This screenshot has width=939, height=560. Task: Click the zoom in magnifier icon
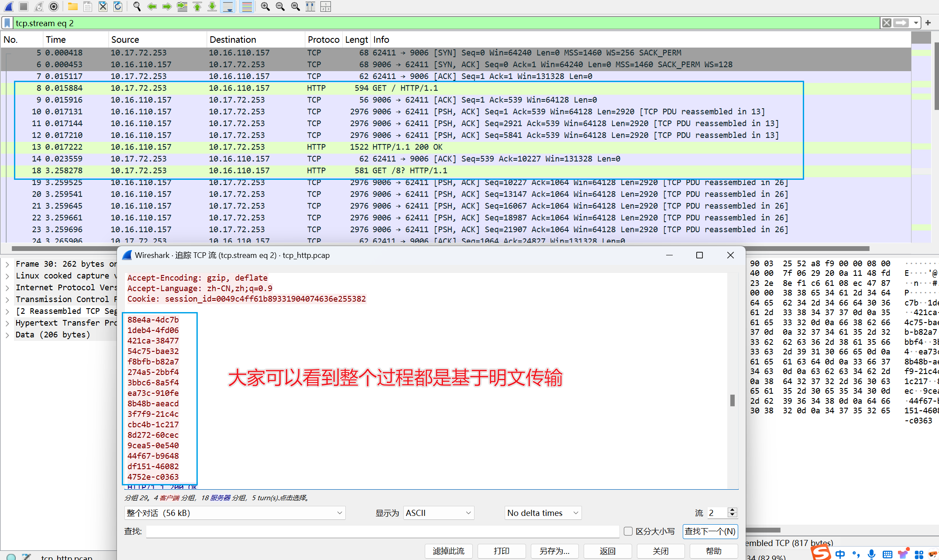pyautogui.click(x=265, y=7)
